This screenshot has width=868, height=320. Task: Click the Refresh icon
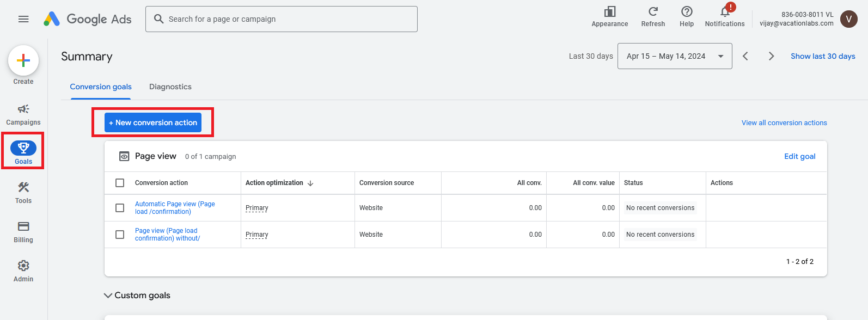point(653,12)
